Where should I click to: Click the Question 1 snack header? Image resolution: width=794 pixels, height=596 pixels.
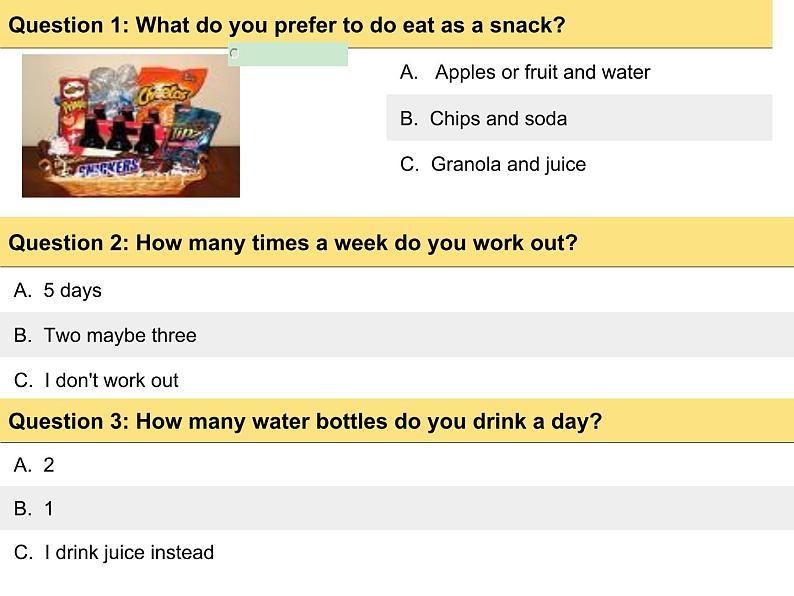coord(286,25)
